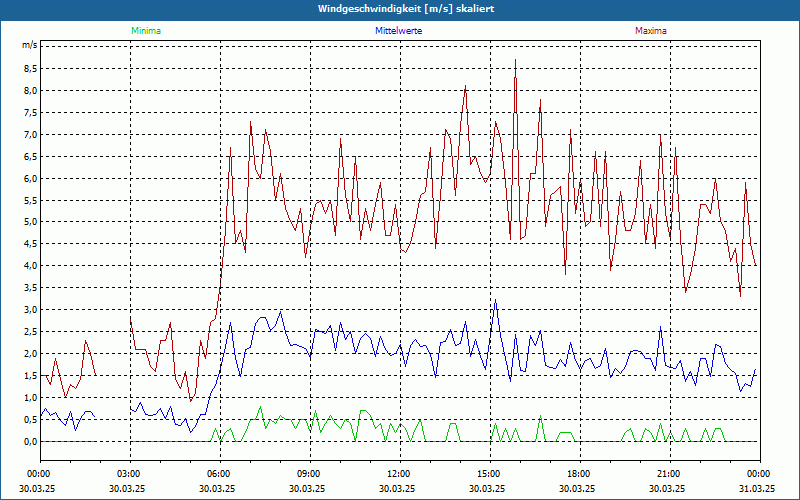
Task: Click the '4,5' y-axis value
Action: 31,244
